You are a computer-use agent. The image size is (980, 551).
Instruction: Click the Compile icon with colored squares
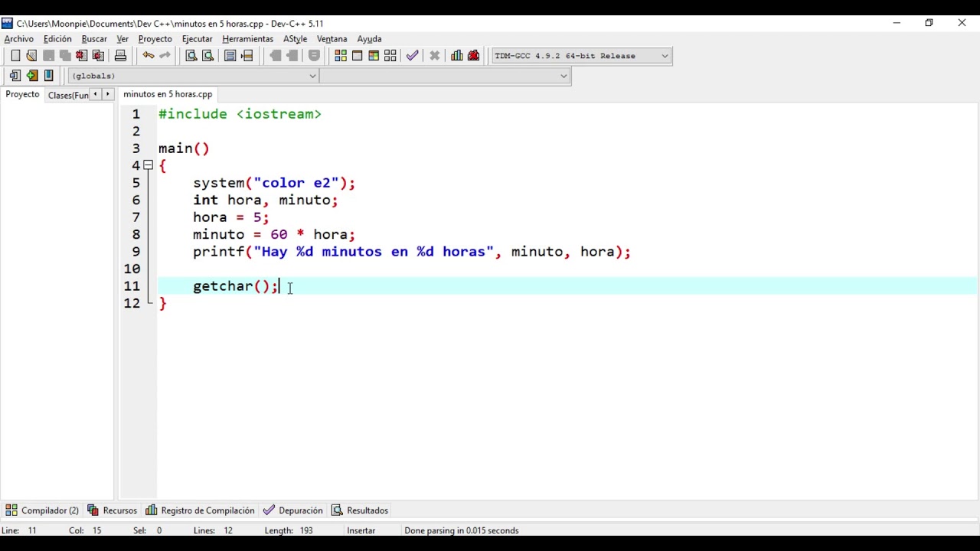point(341,55)
